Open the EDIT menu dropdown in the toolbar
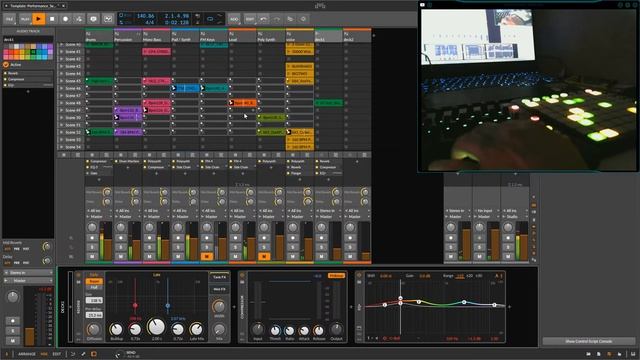 click(250, 19)
